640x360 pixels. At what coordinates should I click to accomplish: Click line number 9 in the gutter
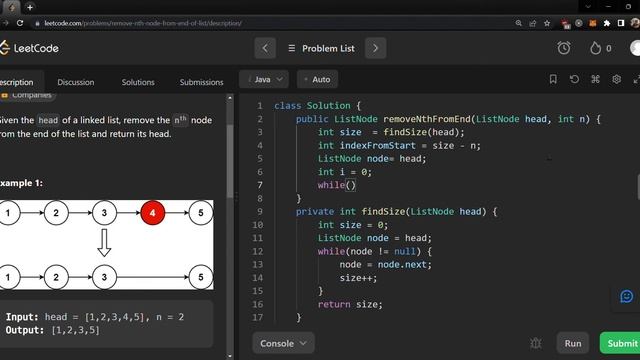(260, 211)
